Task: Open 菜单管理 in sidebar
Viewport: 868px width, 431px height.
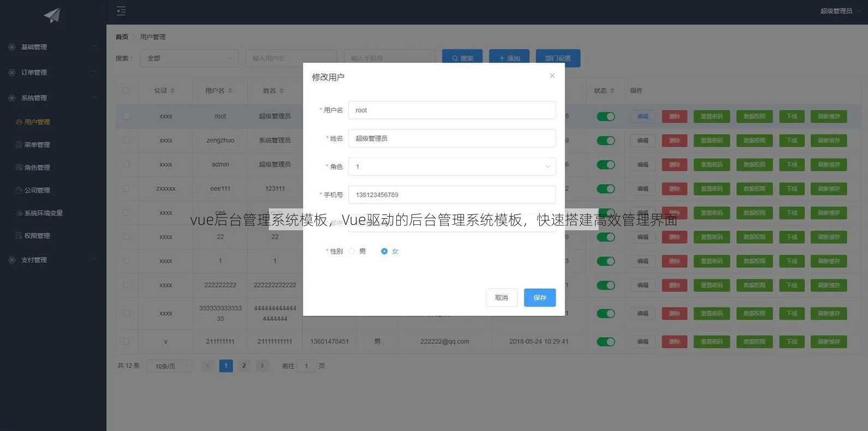Action: [x=53, y=145]
